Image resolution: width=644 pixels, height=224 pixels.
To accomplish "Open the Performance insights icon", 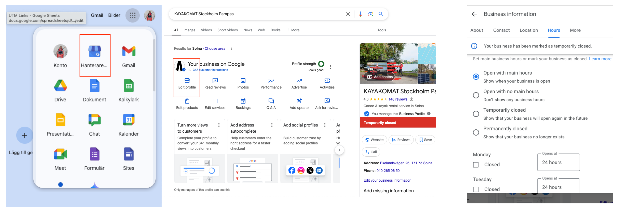I will [x=271, y=80].
